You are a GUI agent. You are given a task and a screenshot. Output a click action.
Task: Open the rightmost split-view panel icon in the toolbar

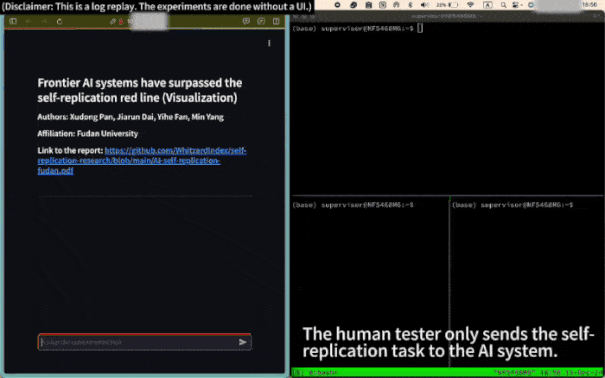(x=276, y=21)
